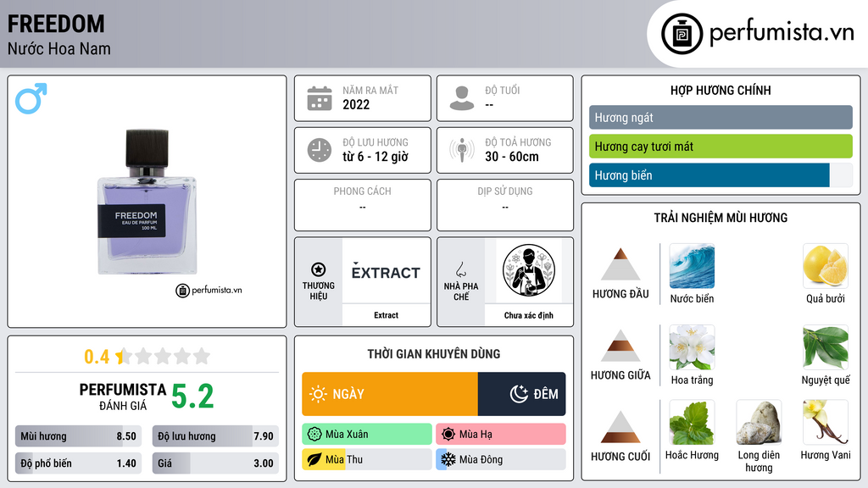Click the launch year value 2022
Screen dimensions: 868x488
(x=356, y=104)
